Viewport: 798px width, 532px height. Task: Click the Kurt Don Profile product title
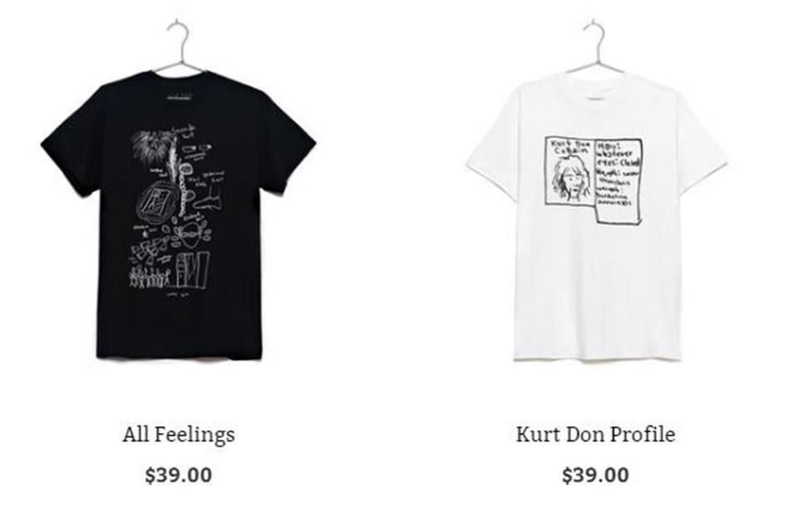(596, 434)
